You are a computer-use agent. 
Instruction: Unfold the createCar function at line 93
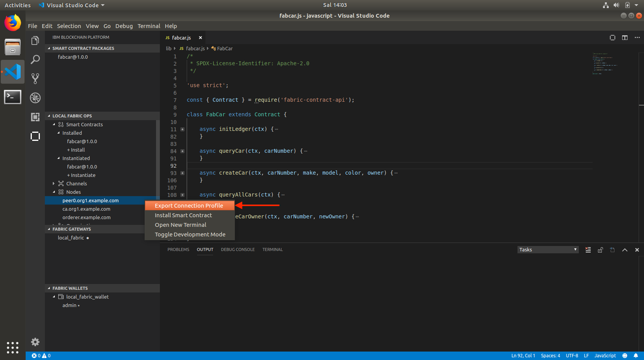182,173
